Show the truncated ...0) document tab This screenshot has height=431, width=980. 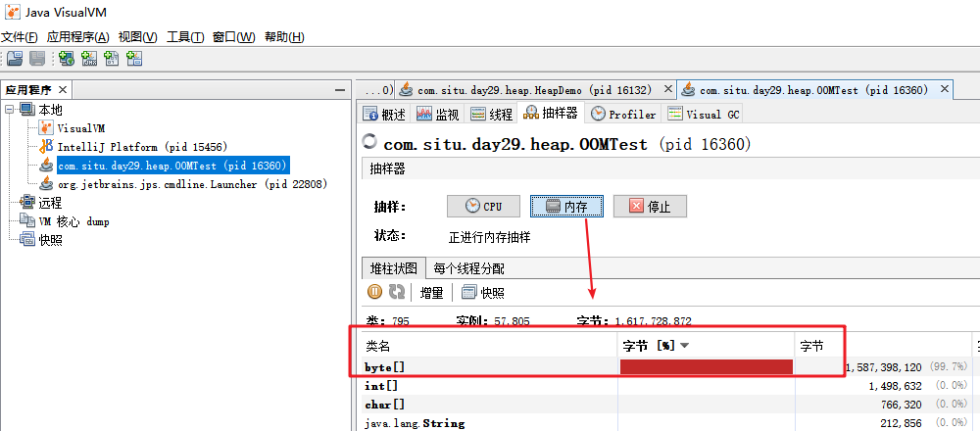[x=377, y=90]
